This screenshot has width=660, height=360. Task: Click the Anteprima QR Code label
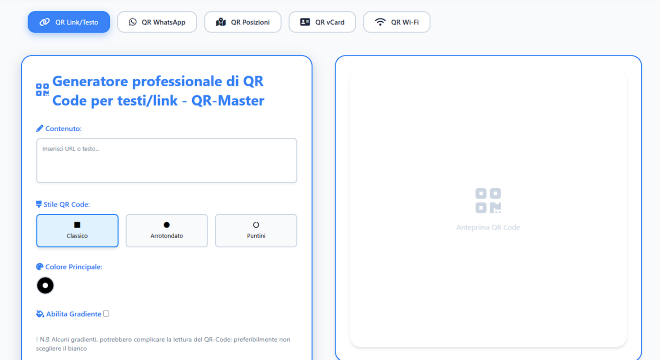[488, 227]
